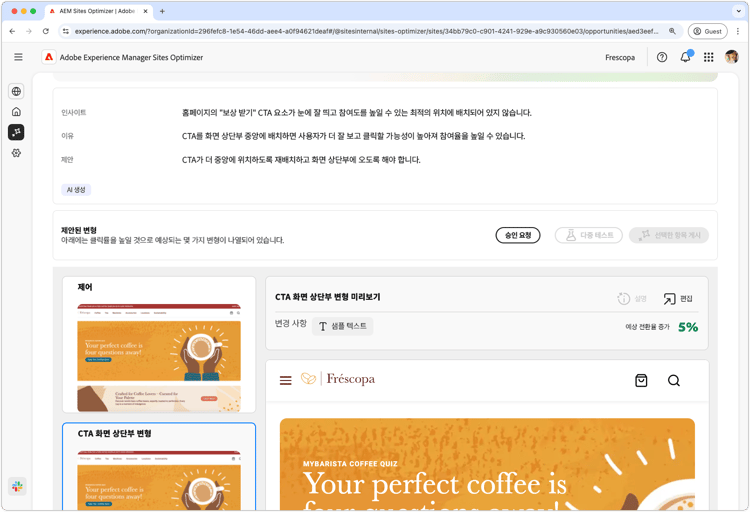Click the CTA 화면 상단부 변형 미리보기 title

pyautogui.click(x=328, y=297)
